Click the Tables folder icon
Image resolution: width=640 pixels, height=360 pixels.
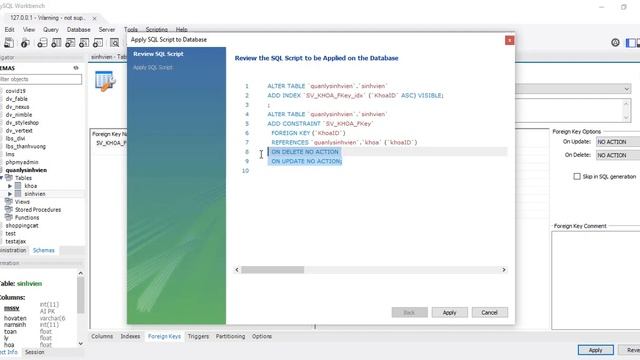pos(9,178)
